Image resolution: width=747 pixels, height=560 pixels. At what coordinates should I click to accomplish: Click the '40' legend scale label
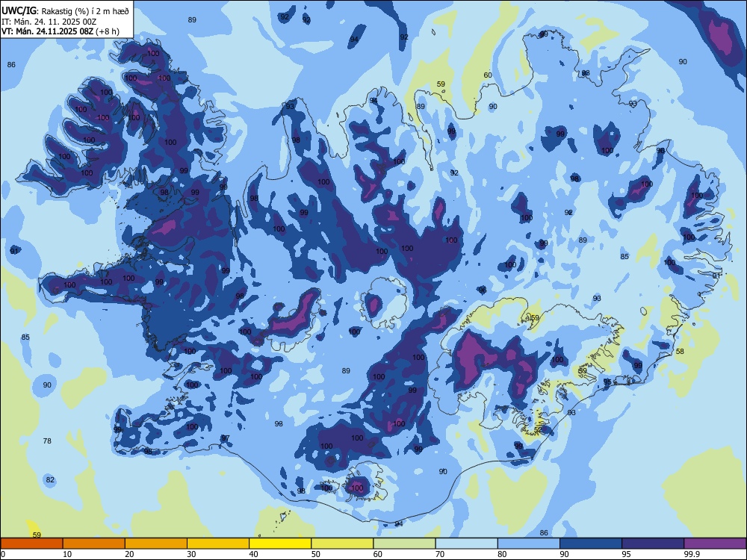point(253,554)
